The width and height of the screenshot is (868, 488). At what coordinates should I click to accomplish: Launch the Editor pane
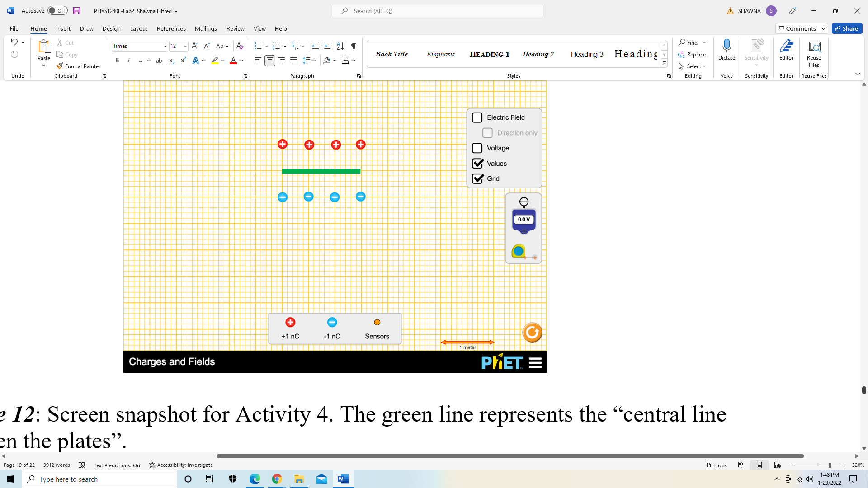tap(786, 50)
